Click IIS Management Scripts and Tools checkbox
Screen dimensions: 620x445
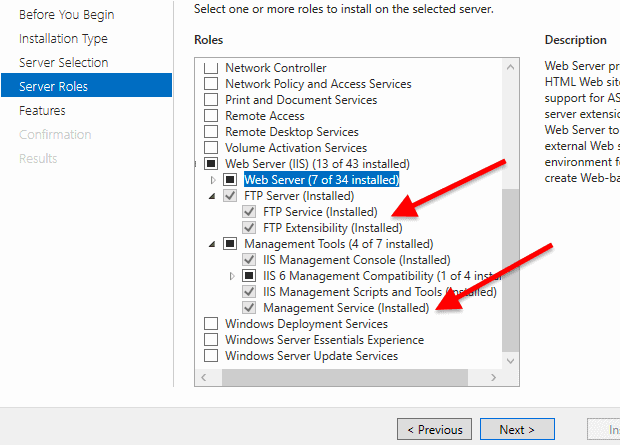click(249, 292)
